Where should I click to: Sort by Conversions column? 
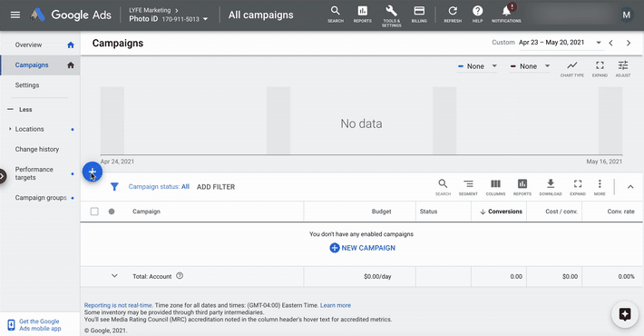coord(501,212)
